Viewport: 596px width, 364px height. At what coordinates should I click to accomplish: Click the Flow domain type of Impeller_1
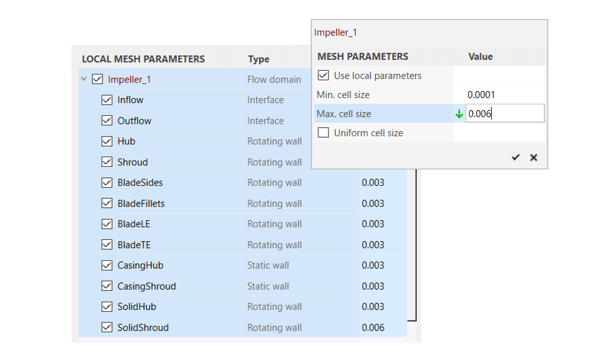[x=274, y=79]
